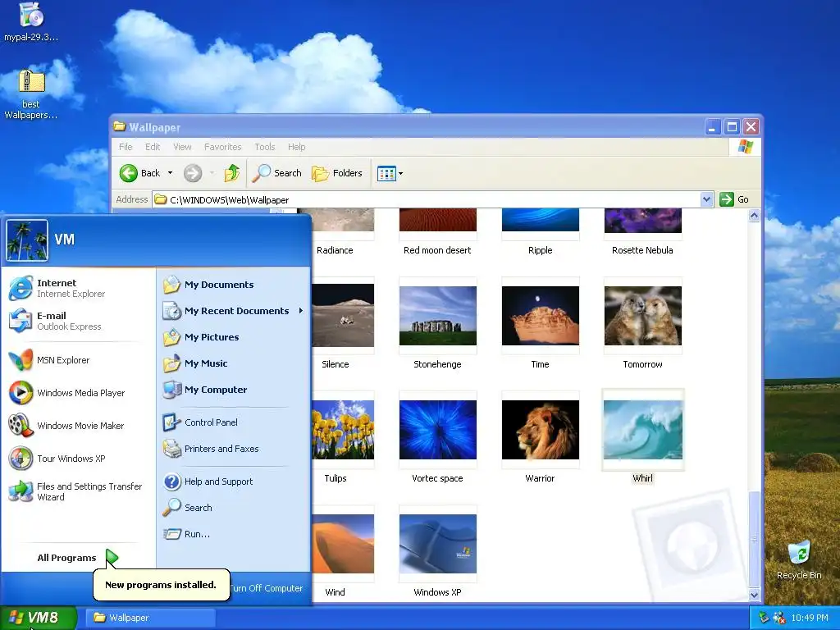Select the best Wallpapers zip desktop icon
The image size is (840, 630).
pos(31,94)
